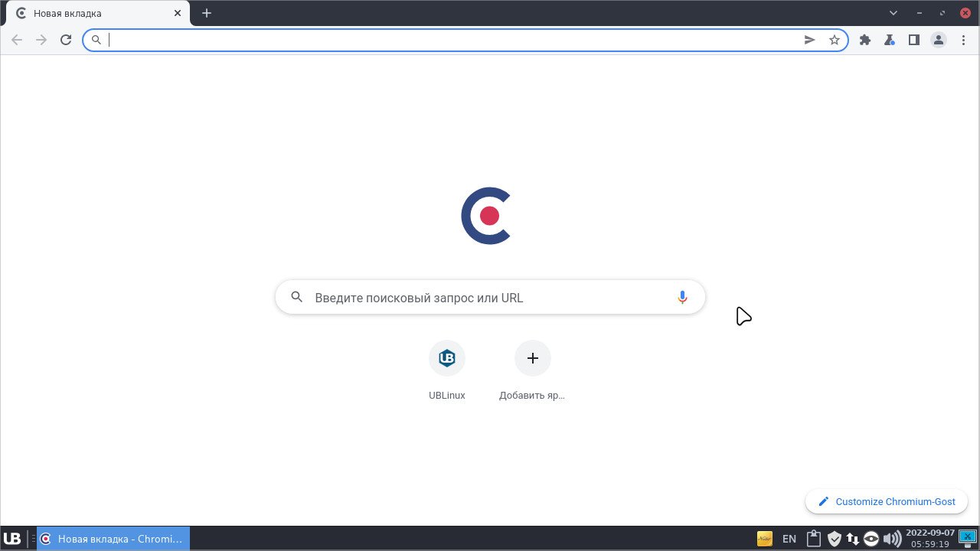Click the send/share arrow in address bar
This screenshot has width=980, height=551.
coord(809,40)
